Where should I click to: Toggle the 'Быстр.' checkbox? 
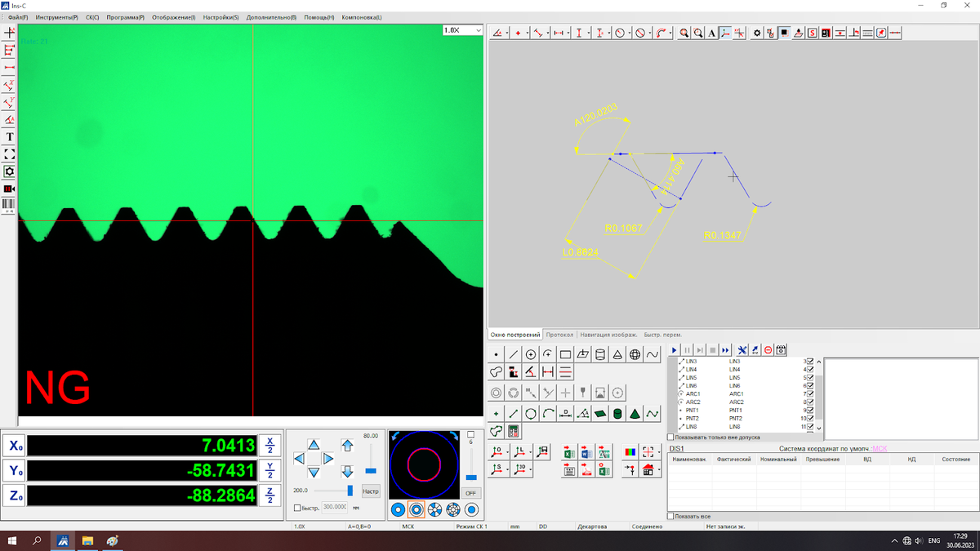(297, 508)
